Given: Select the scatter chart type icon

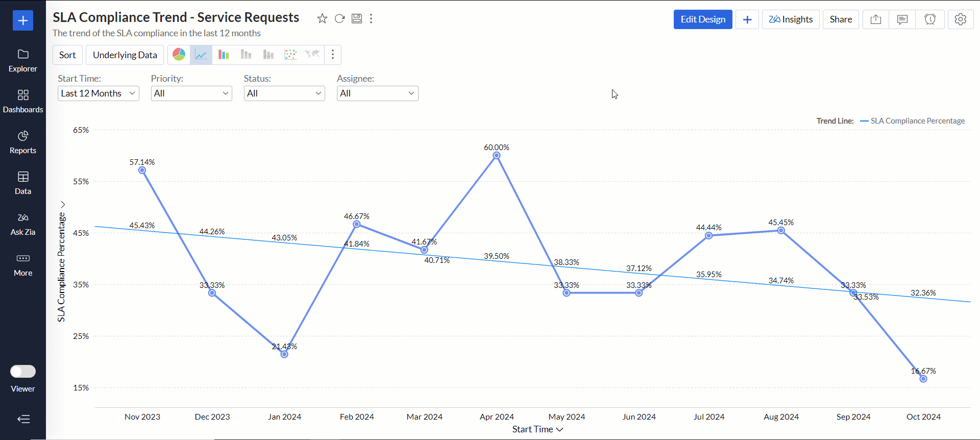Looking at the screenshot, I should [290, 55].
